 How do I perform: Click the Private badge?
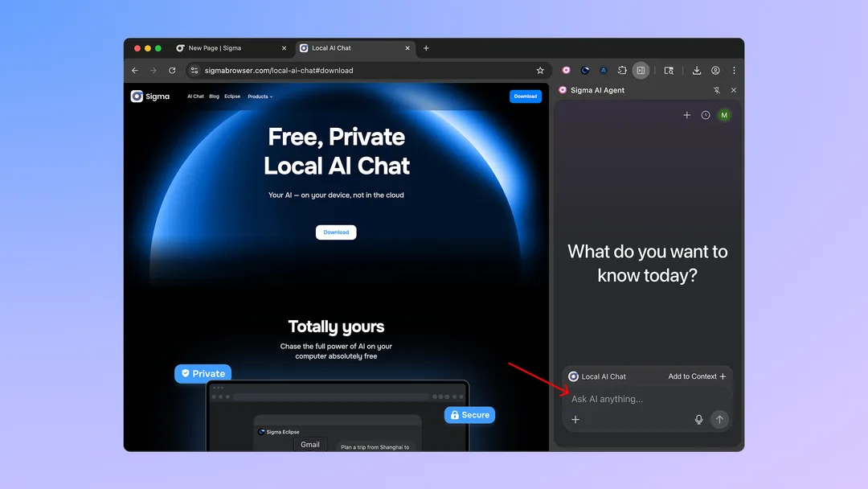click(203, 373)
